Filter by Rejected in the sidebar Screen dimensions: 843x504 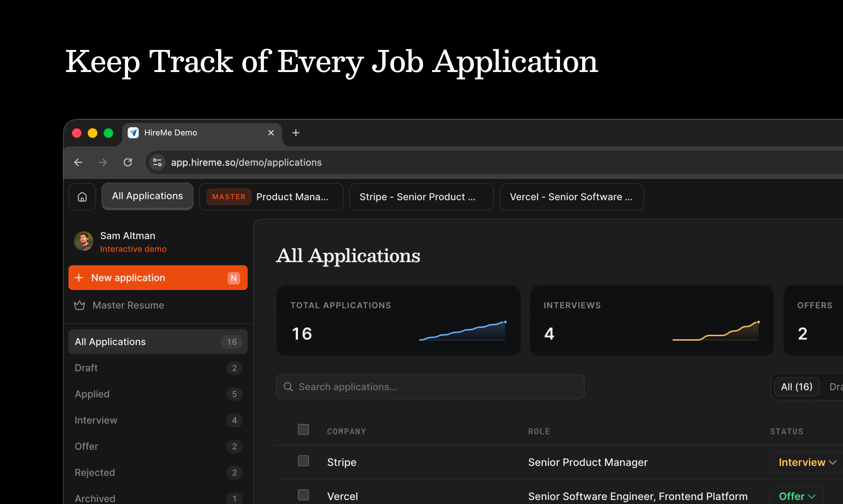[158, 472]
